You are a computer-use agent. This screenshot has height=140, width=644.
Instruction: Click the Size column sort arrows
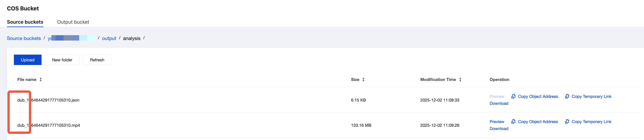(x=363, y=79)
